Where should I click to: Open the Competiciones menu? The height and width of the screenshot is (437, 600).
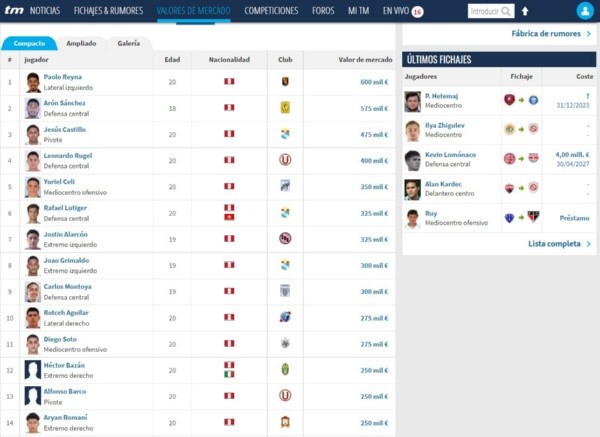click(x=271, y=10)
